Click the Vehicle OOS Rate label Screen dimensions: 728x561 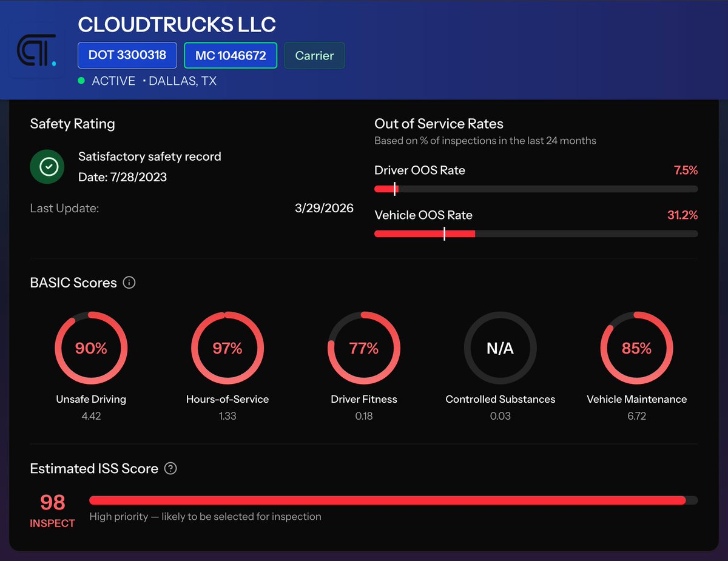[x=423, y=215]
